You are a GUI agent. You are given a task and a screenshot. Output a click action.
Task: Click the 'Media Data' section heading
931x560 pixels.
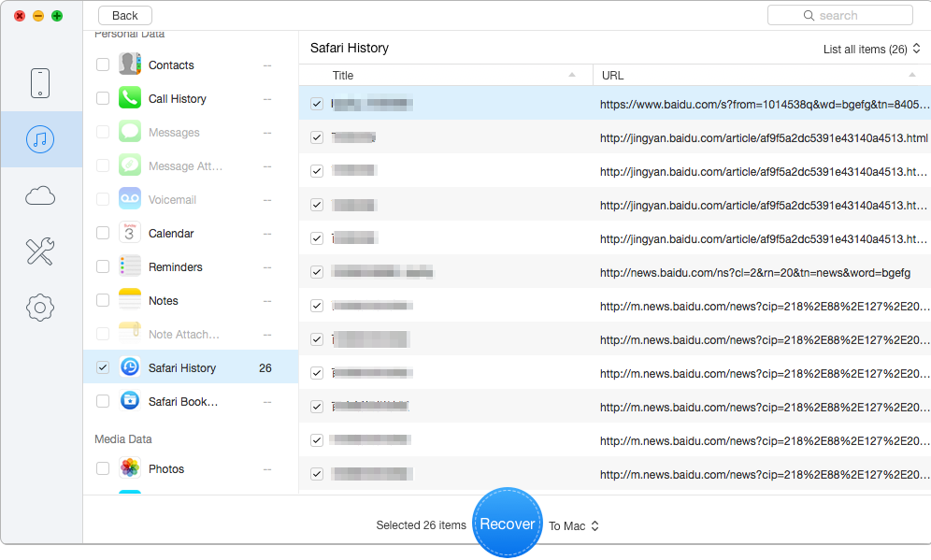click(x=122, y=439)
